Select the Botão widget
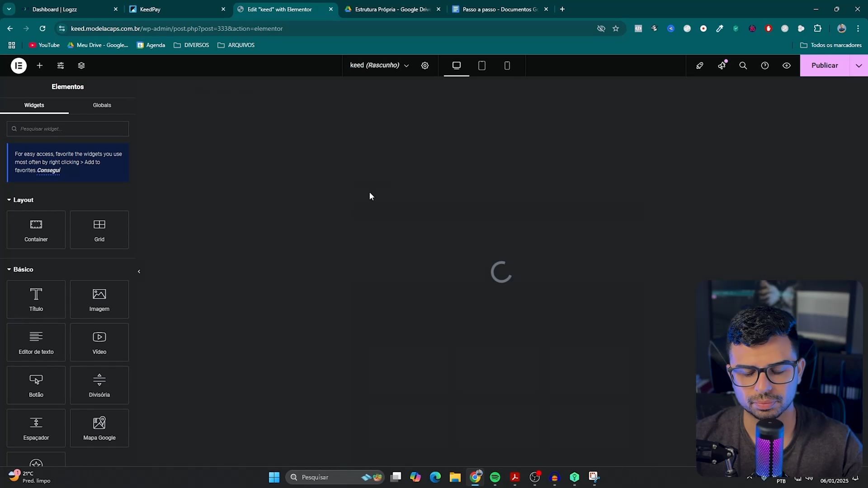The image size is (868, 488). [36, 385]
